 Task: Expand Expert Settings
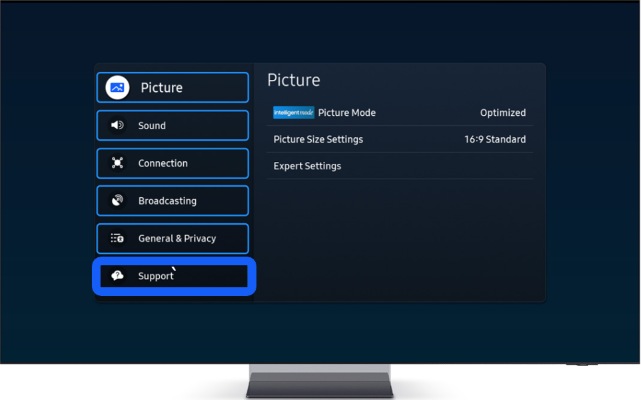tap(307, 166)
